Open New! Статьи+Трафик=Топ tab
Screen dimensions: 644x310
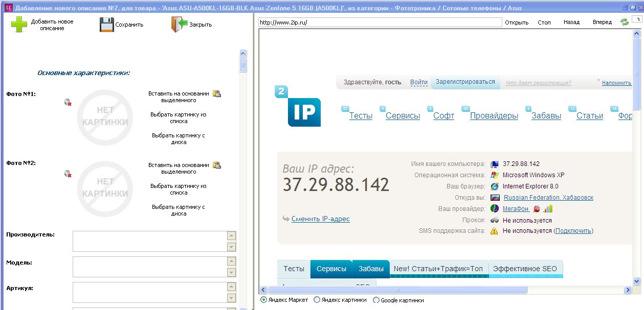(438, 269)
